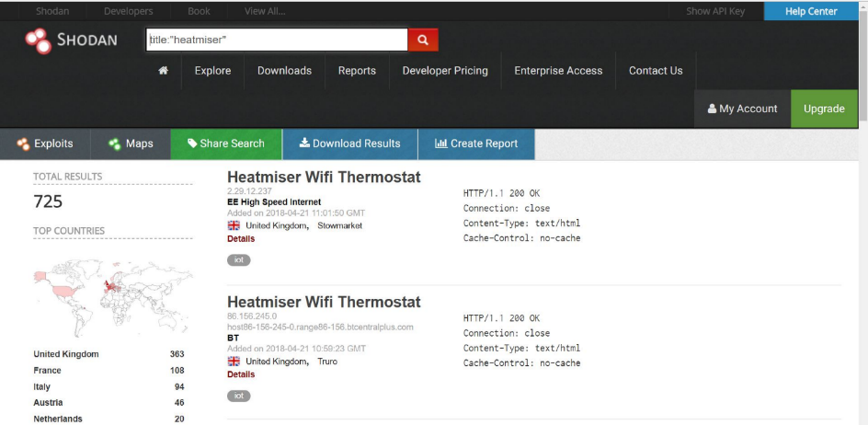The width and height of the screenshot is (868, 425).
Task: Filter by United Kingdom country
Action: click(66, 354)
